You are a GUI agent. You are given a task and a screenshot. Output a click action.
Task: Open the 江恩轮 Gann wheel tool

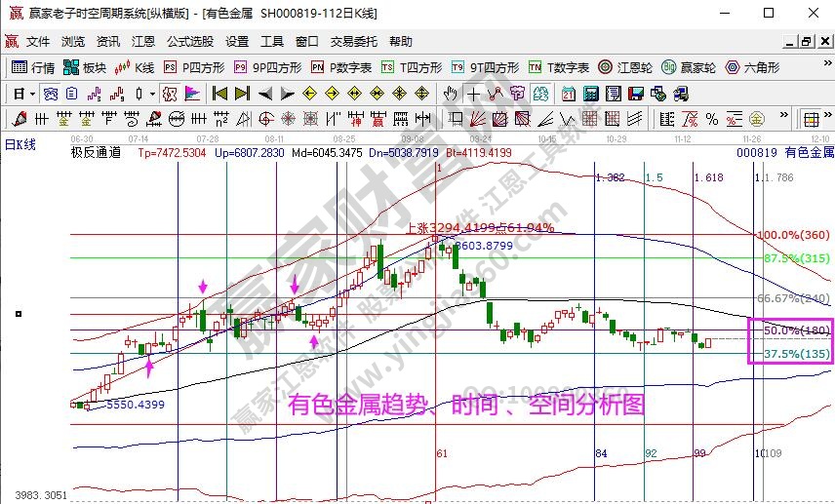(x=633, y=67)
